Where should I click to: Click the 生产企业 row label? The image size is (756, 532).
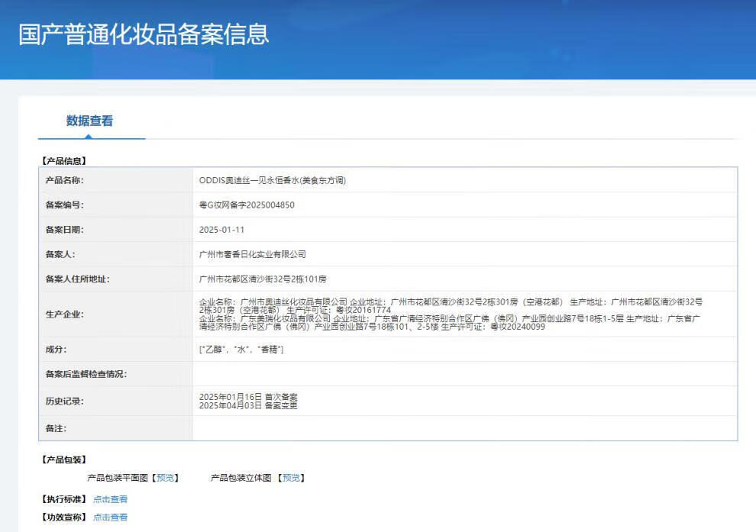[65, 314]
